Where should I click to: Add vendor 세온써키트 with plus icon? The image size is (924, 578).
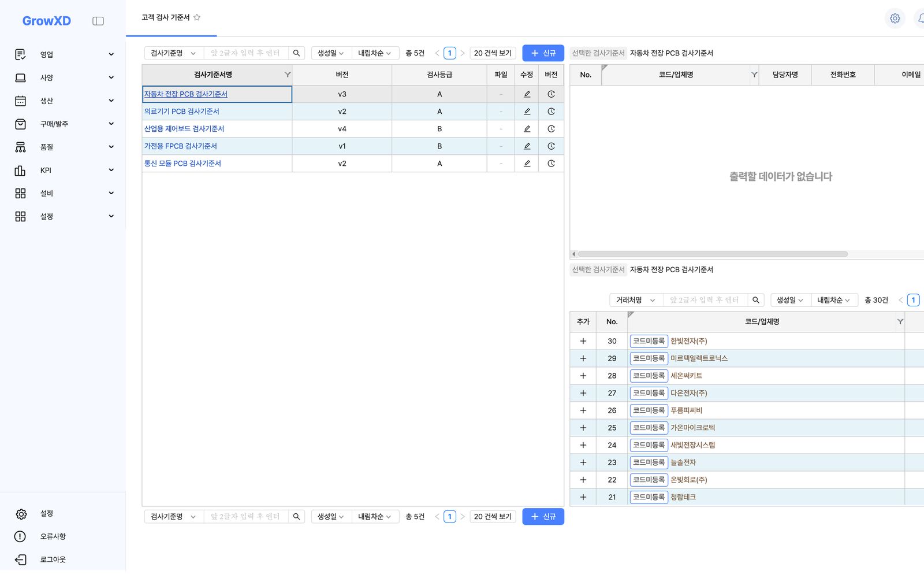pos(583,376)
